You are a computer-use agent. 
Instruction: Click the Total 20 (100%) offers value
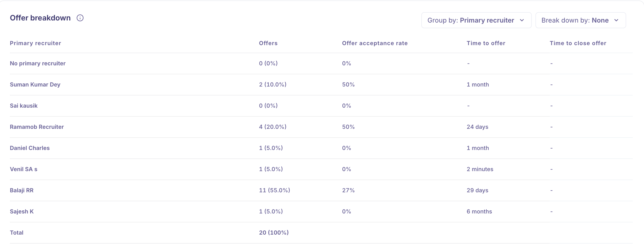(273, 233)
